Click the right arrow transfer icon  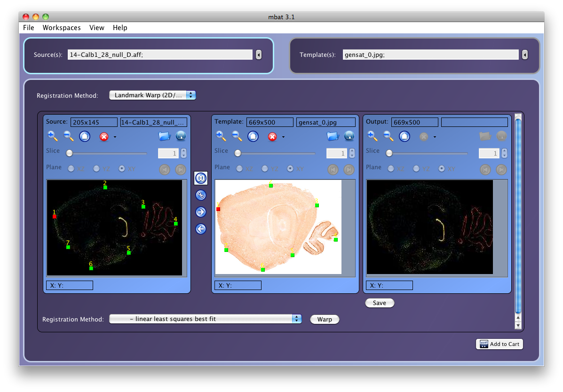[201, 212]
